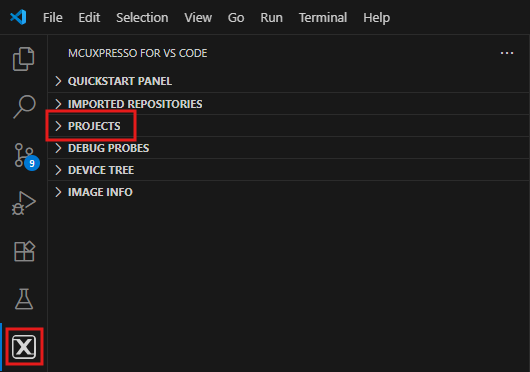Image resolution: width=530 pixels, height=372 pixels.
Task: Open the Help menu
Action: 377,18
